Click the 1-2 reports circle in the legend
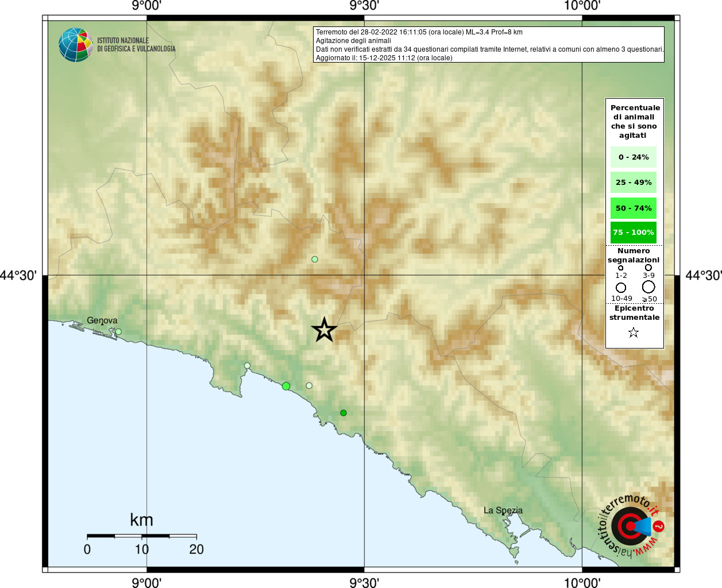This screenshot has width=722, height=588. click(620, 268)
